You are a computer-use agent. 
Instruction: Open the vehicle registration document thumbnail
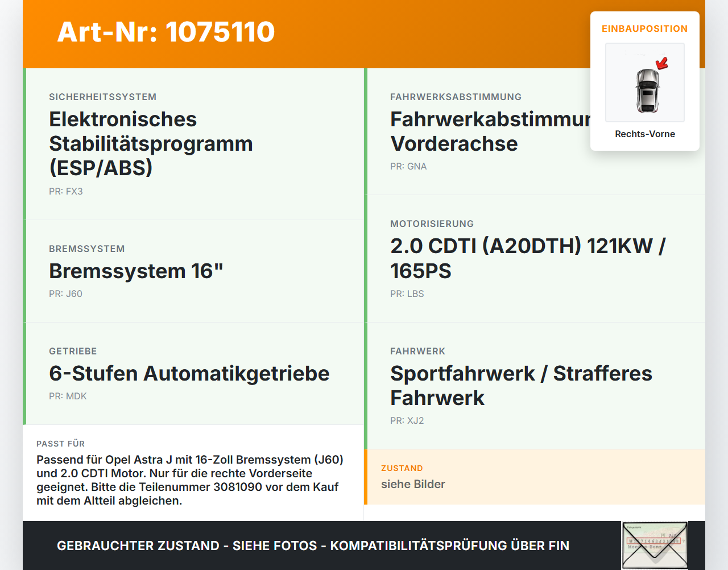point(655,546)
